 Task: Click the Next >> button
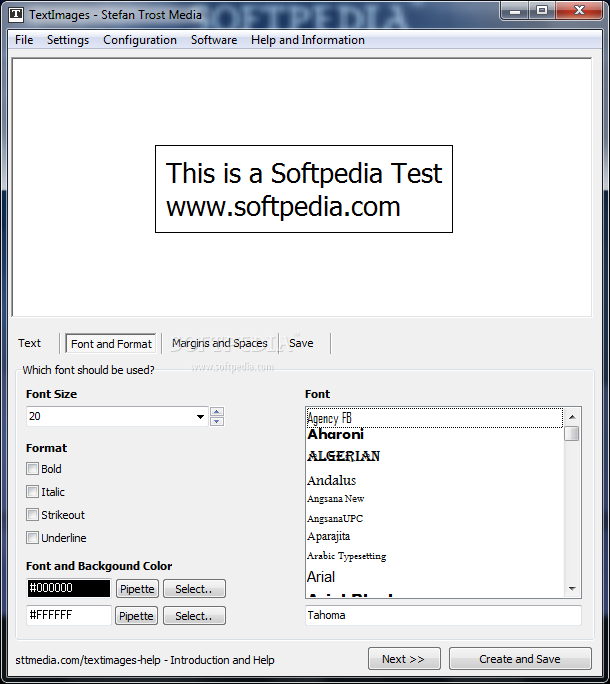click(404, 659)
